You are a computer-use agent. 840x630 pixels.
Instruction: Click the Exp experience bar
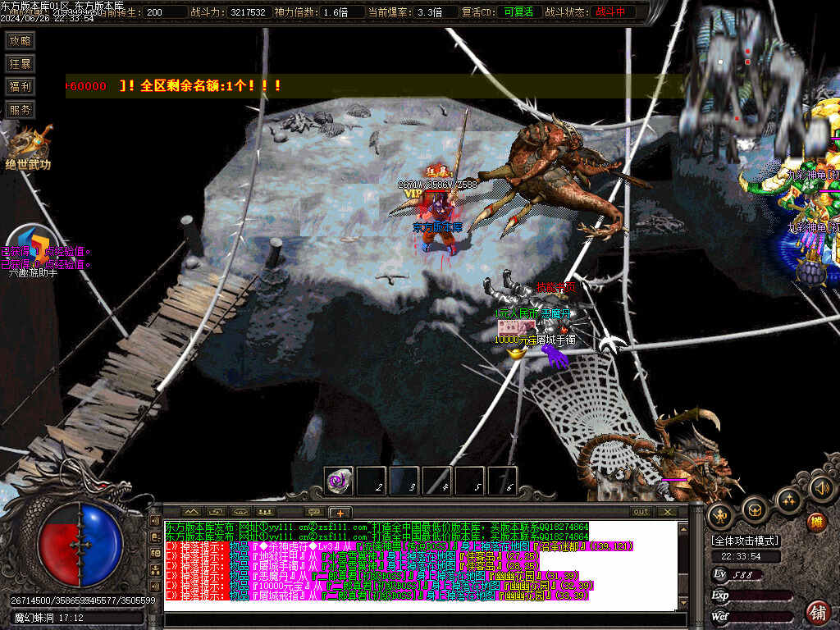click(751, 596)
